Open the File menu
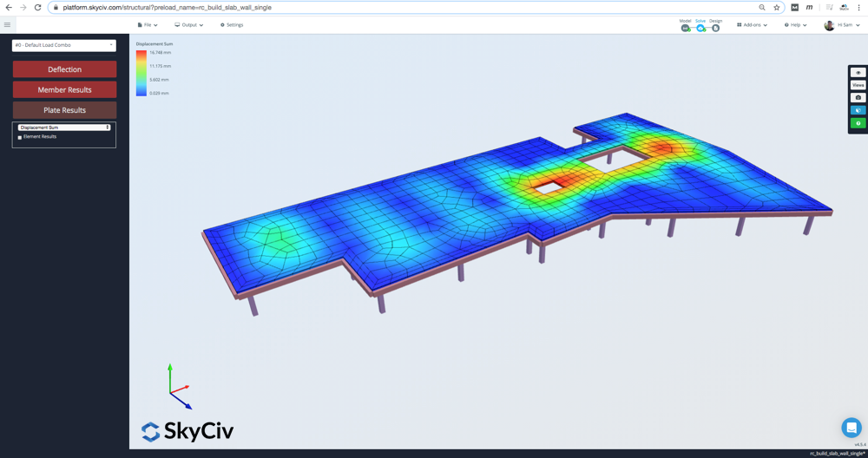 point(148,25)
